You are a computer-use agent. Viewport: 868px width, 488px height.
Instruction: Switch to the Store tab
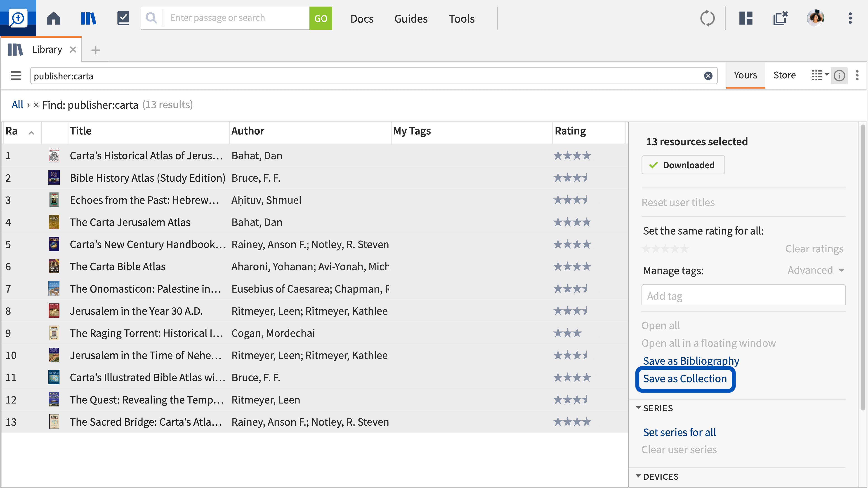(x=784, y=75)
